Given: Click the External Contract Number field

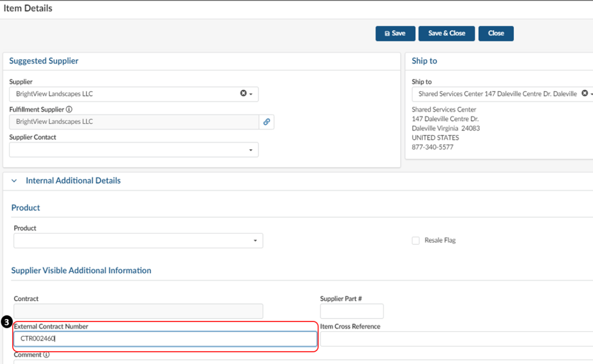Looking at the screenshot, I should [165, 339].
